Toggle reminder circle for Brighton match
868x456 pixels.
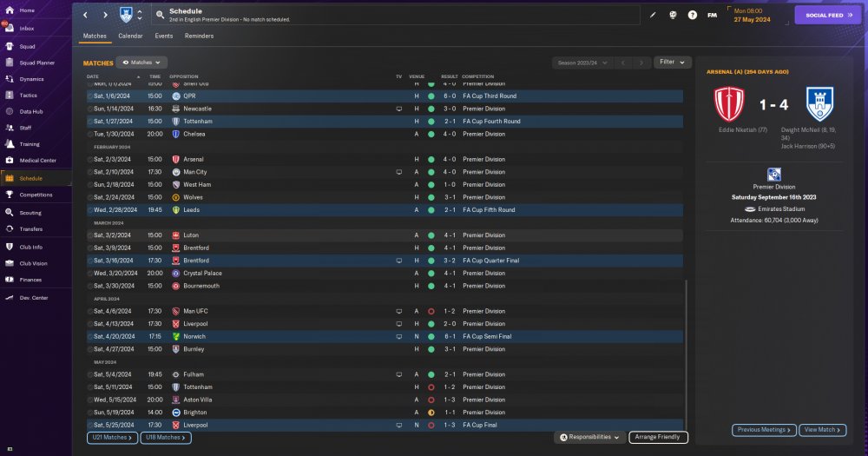coord(90,413)
